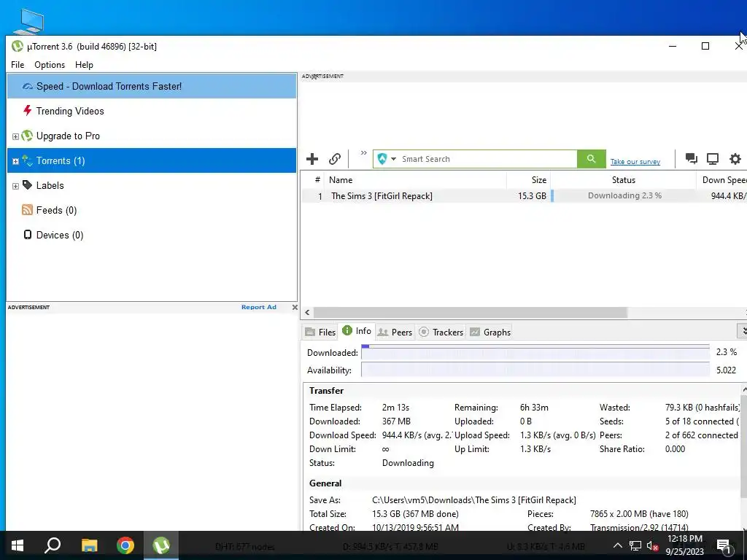
Task: Sort by the Size column header
Action: point(529,180)
